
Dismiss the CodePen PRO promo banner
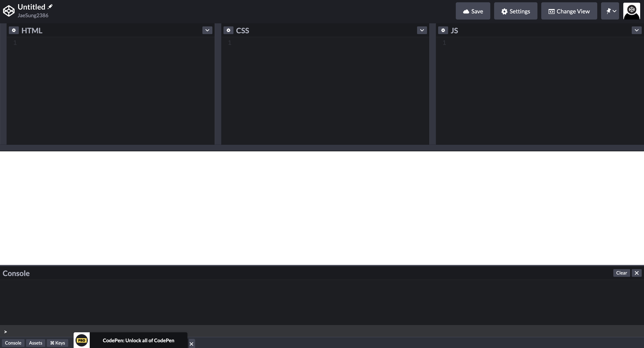pyautogui.click(x=191, y=344)
